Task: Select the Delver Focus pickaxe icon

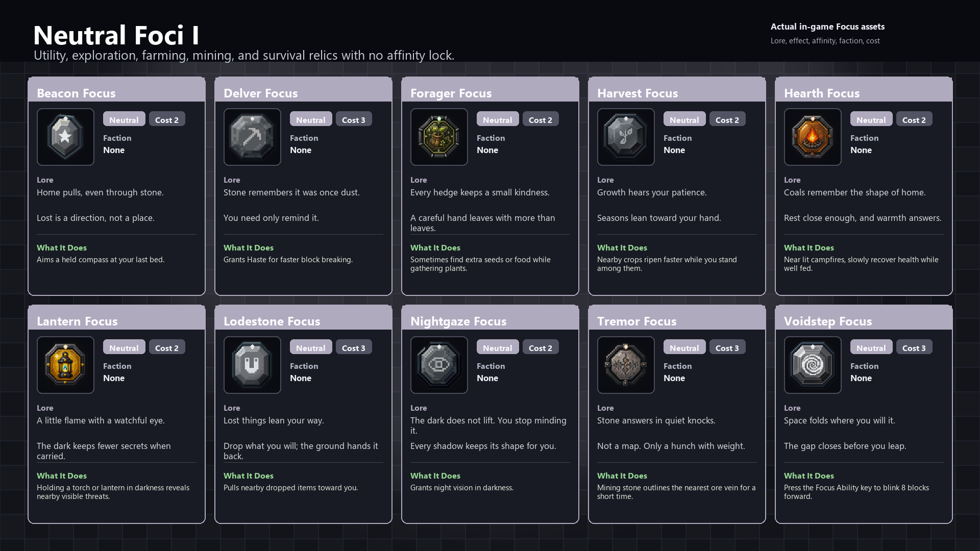Action: click(252, 137)
